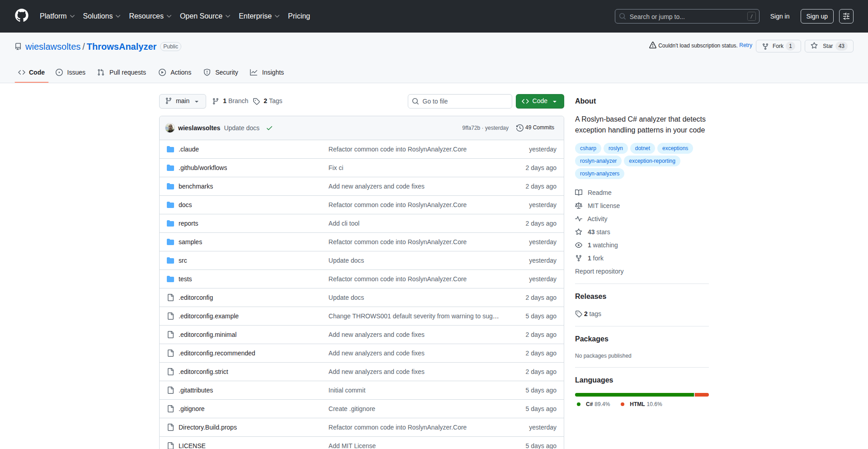Image resolution: width=868 pixels, height=449 pixels.
Task: Expand the Platform navigation menu
Action: (57, 16)
